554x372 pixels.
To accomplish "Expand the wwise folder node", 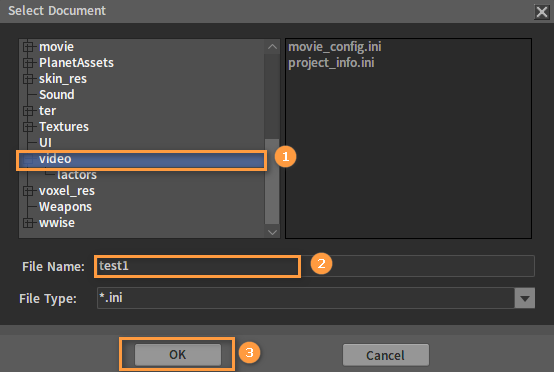I will (28, 223).
